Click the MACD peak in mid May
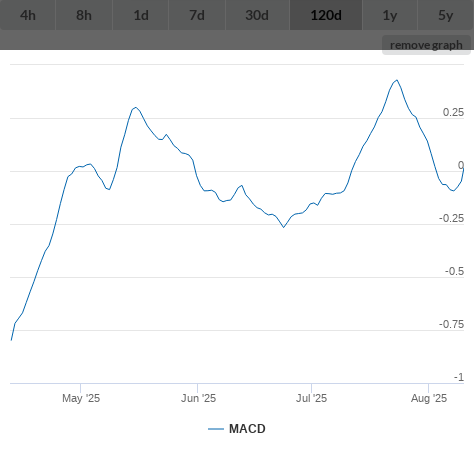The height and width of the screenshot is (455, 474). point(135,108)
